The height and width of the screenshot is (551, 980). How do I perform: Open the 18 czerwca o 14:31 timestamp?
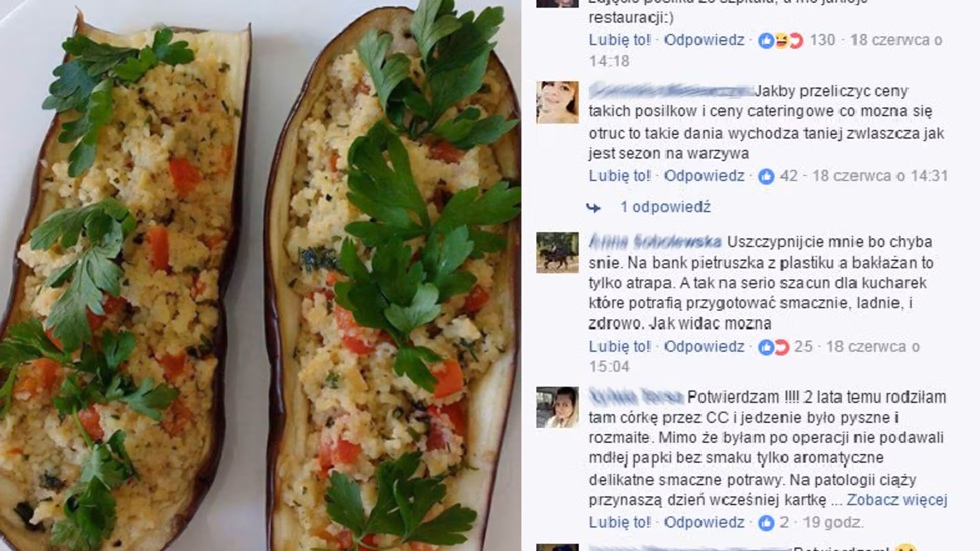tap(880, 176)
